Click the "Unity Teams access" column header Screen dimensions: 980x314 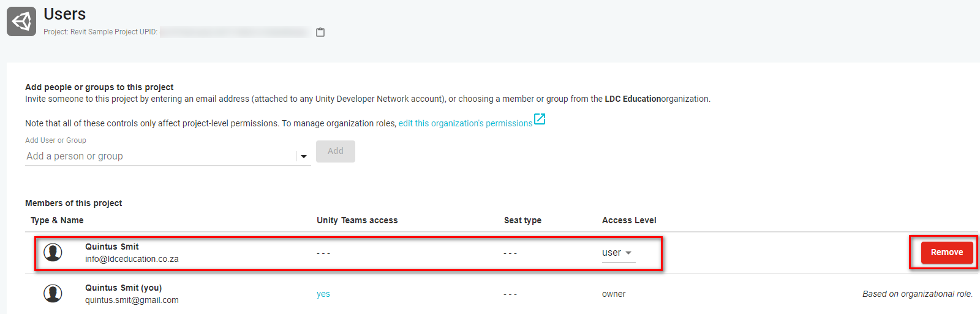357,220
